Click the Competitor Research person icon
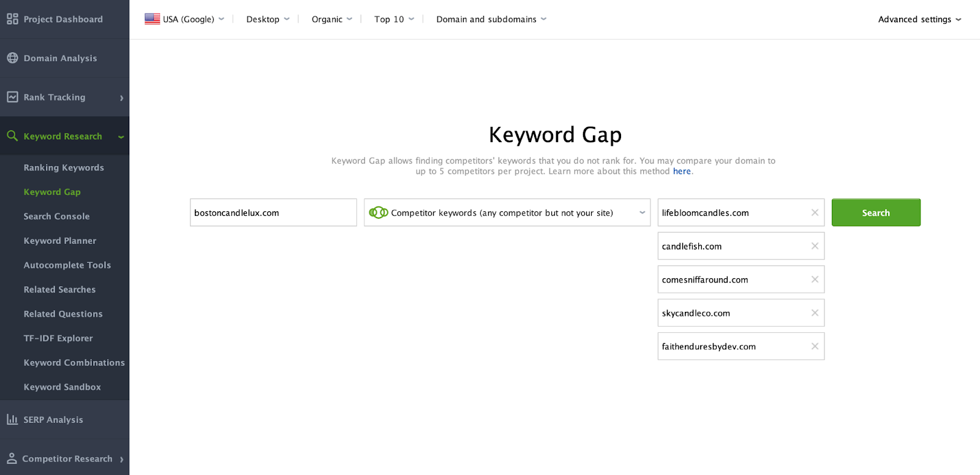 coord(12,458)
